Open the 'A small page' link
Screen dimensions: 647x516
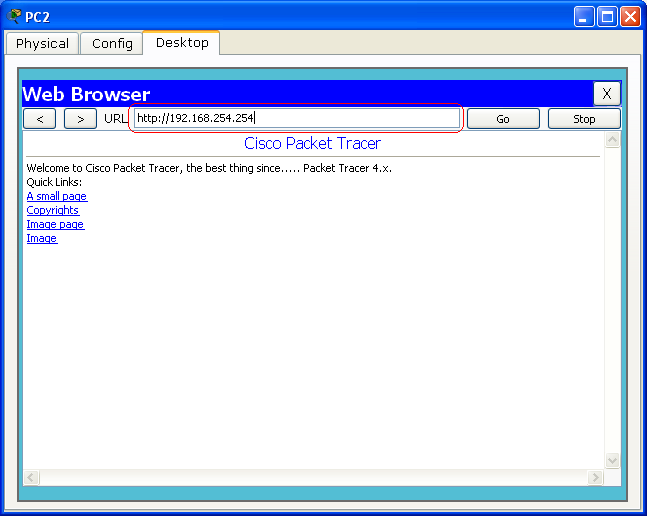point(57,196)
